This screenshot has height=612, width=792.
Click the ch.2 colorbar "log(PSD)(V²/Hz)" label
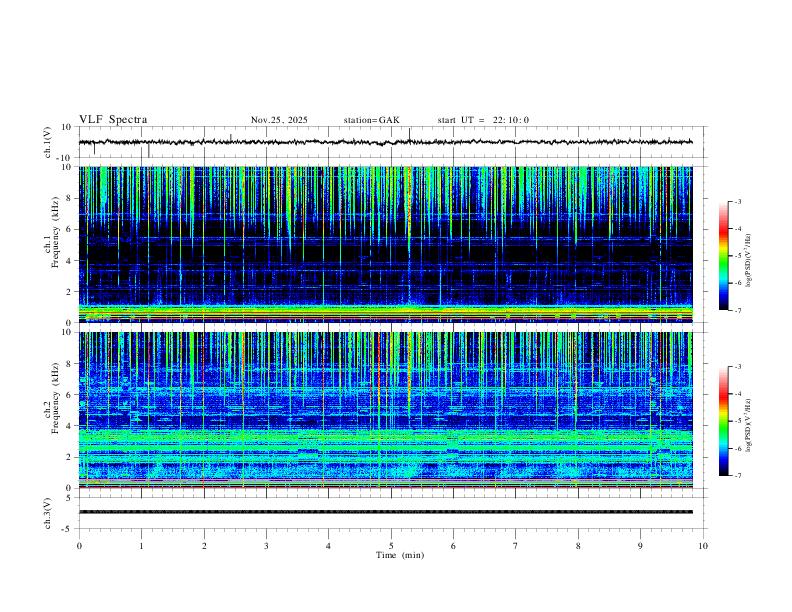tap(748, 426)
